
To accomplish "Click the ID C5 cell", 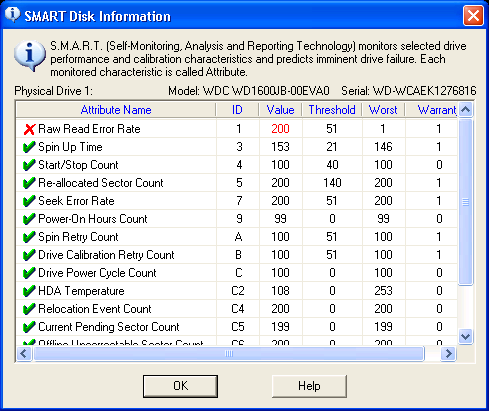I will coord(238,327).
